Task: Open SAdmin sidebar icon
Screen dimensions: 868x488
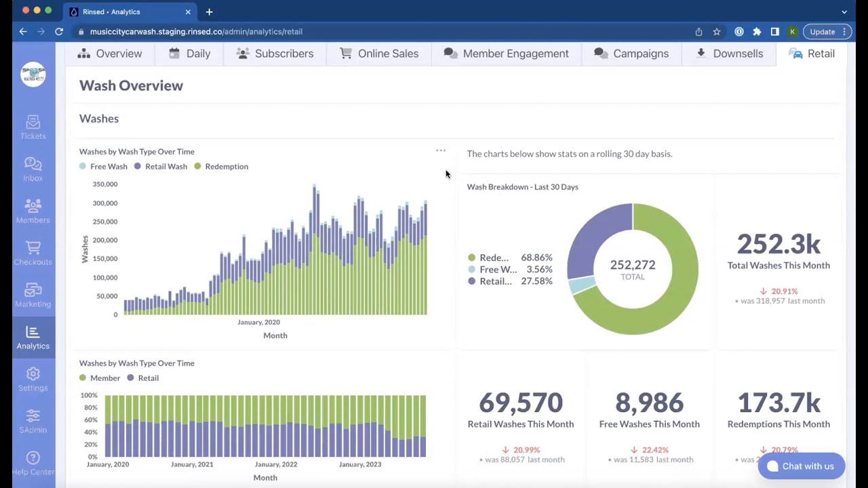Action: click(x=33, y=422)
